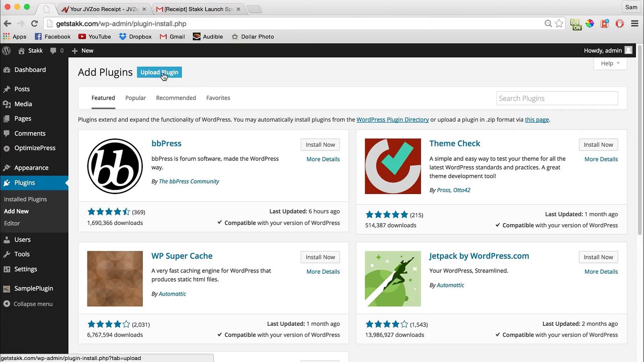Follow 'this page' upload link
The width and height of the screenshot is (644, 362).
point(537,120)
